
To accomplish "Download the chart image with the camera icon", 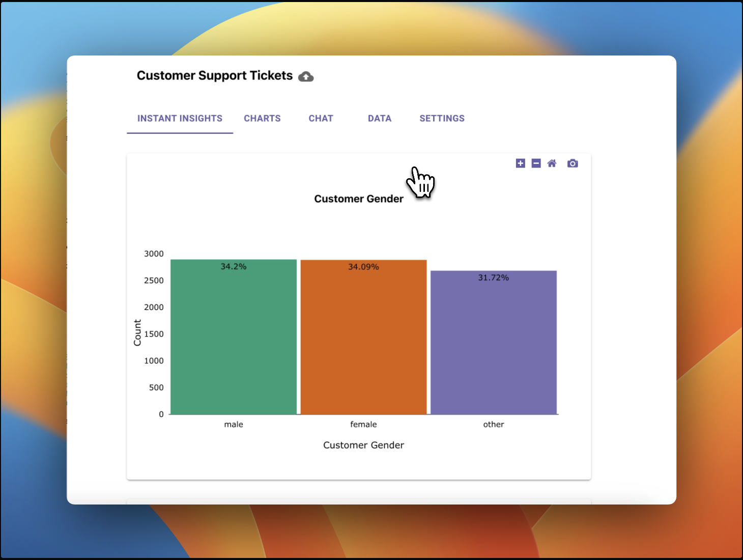I will pyautogui.click(x=573, y=163).
